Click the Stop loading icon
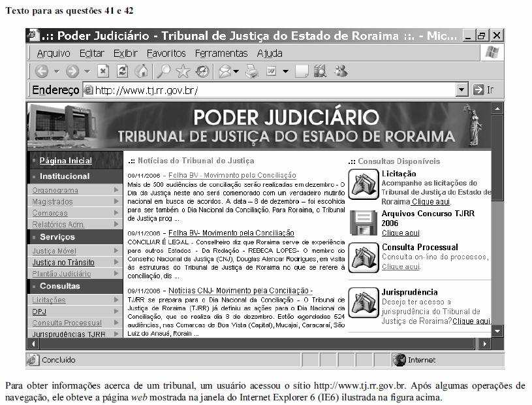This screenshot has width=532, height=405. click(102, 71)
